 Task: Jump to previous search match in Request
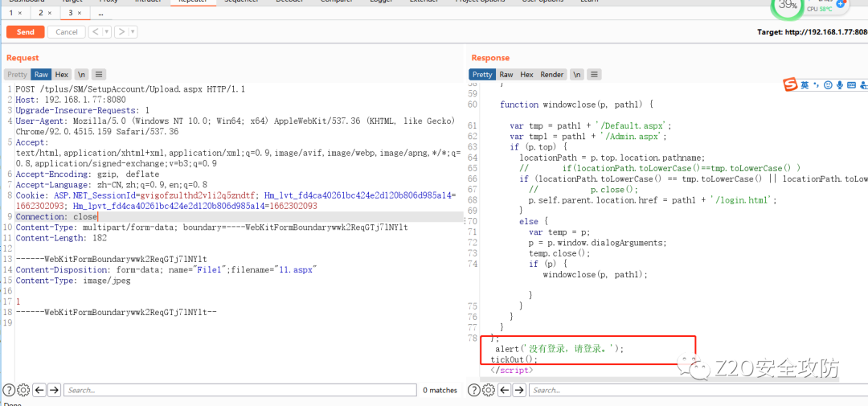(39, 390)
